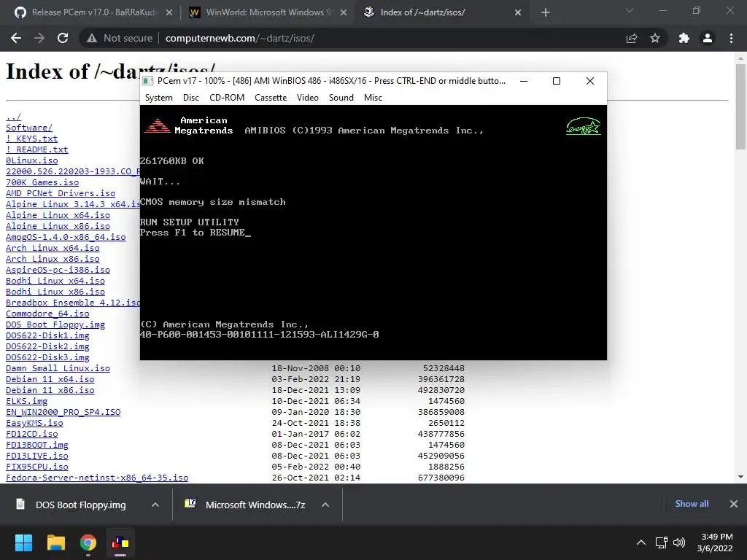Click the page's vertical scrollbar thumb
The image size is (747, 560).
(740, 106)
